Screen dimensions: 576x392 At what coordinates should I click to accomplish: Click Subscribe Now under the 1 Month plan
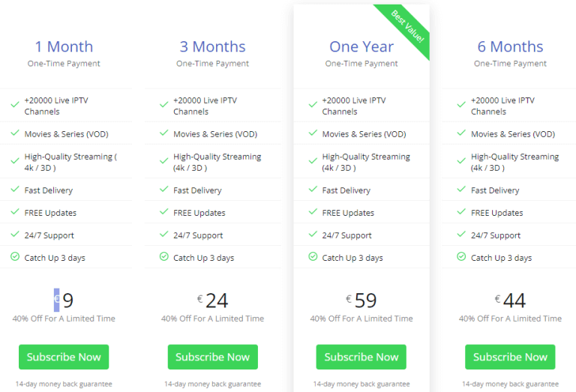64,357
